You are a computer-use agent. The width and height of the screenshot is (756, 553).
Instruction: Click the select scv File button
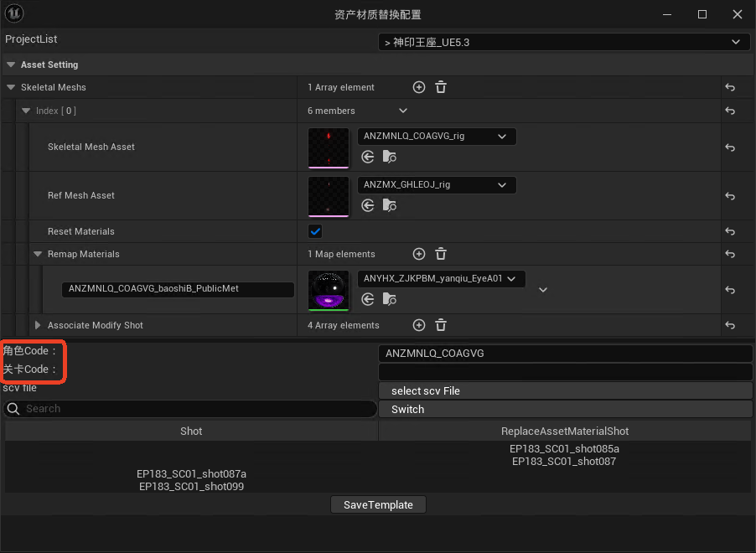(x=565, y=391)
